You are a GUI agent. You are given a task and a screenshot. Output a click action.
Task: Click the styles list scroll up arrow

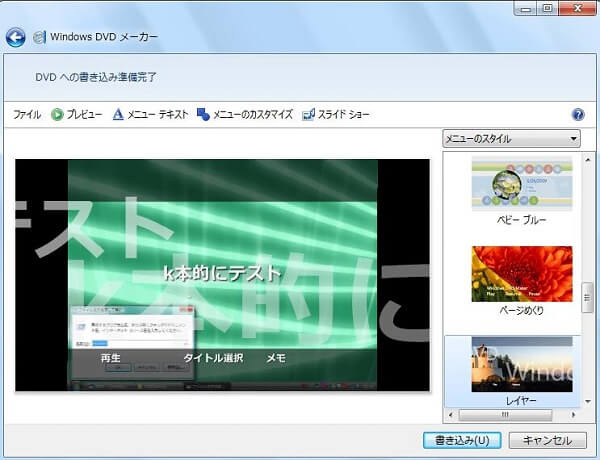click(x=588, y=160)
